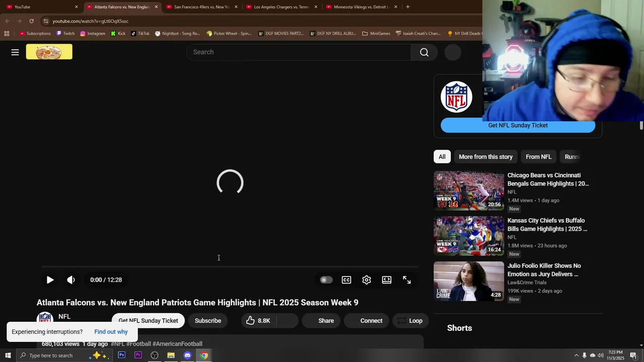
Task: Switch player to theater mode
Action: pos(387,280)
